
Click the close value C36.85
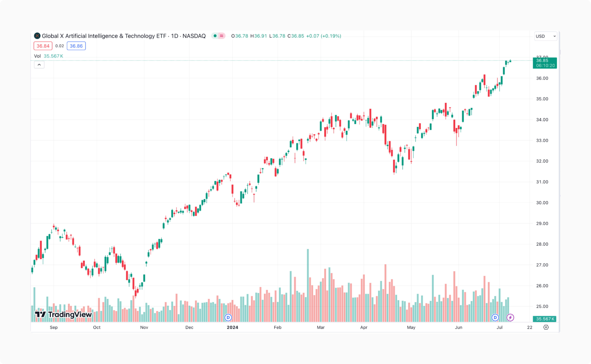tap(296, 36)
